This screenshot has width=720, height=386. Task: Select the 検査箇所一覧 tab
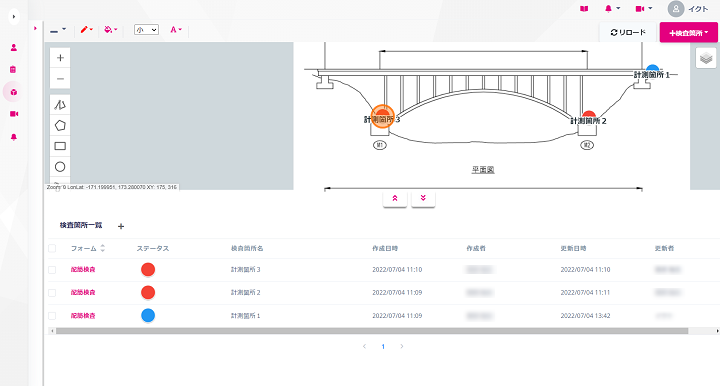(81, 225)
